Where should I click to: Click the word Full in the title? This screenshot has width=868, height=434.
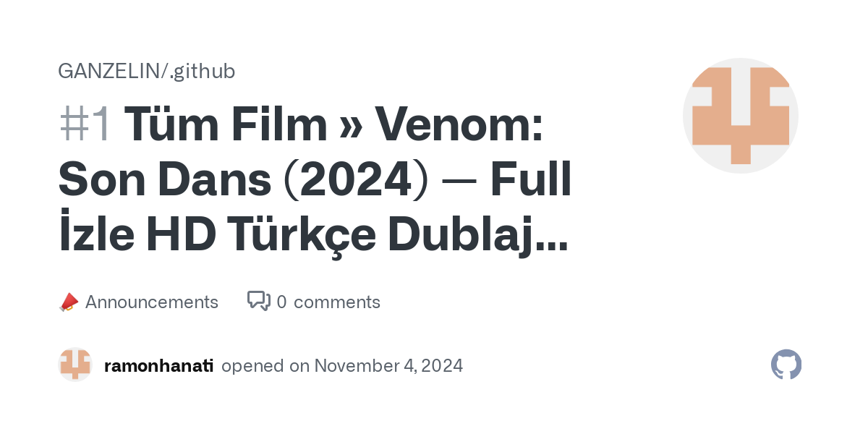[531, 181]
